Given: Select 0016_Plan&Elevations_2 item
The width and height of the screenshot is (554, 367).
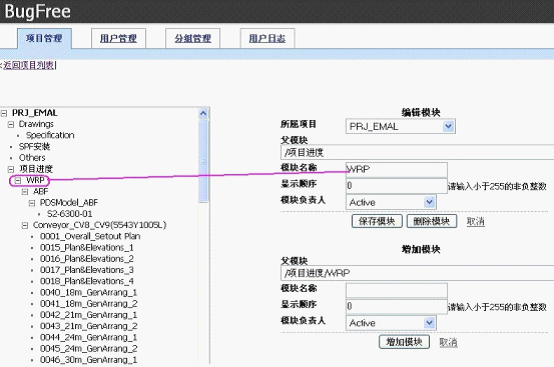Looking at the screenshot, I should click(87, 259).
